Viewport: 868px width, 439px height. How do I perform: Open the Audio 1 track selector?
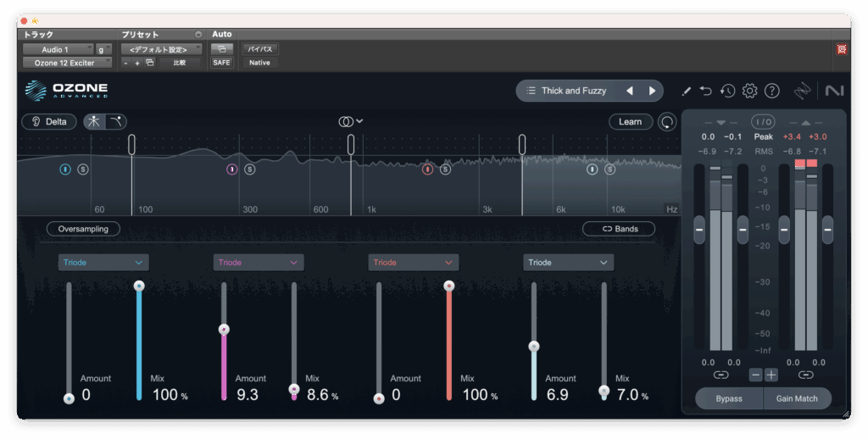(58, 49)
